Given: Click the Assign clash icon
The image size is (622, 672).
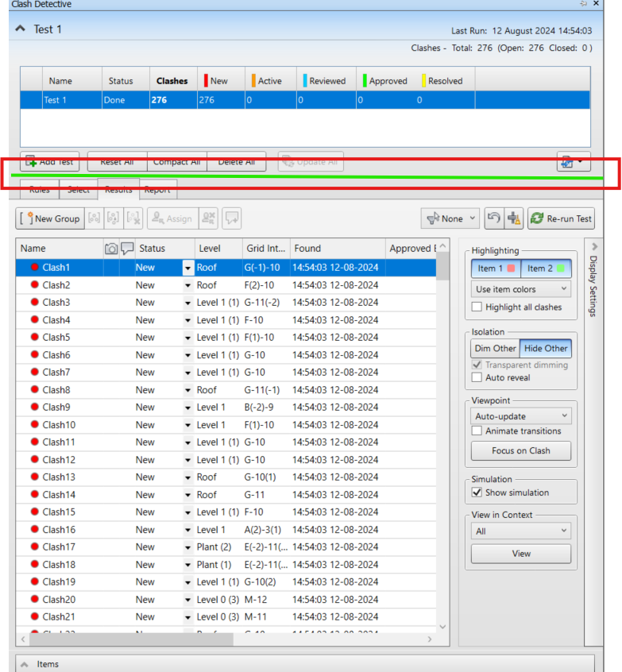Looking at the screenshot, I should (172, 218).
